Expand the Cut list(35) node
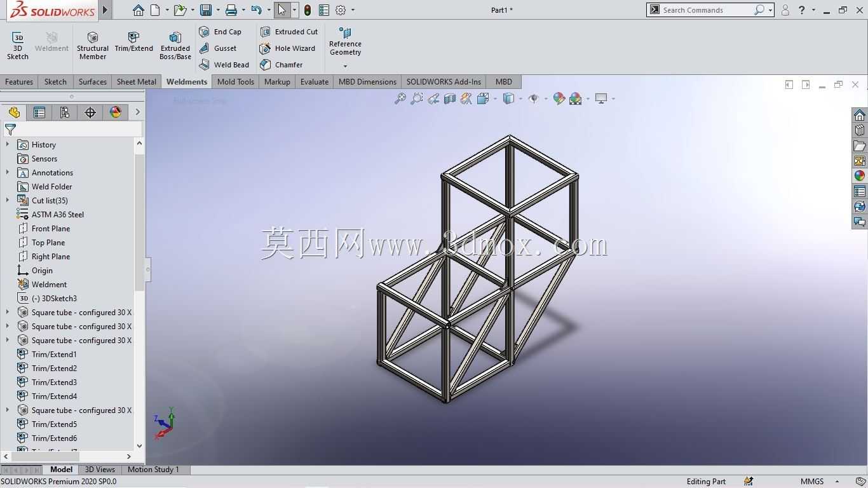Image resolution: width=868 pixels, height=488 pixels. click(x=8, y=201)
